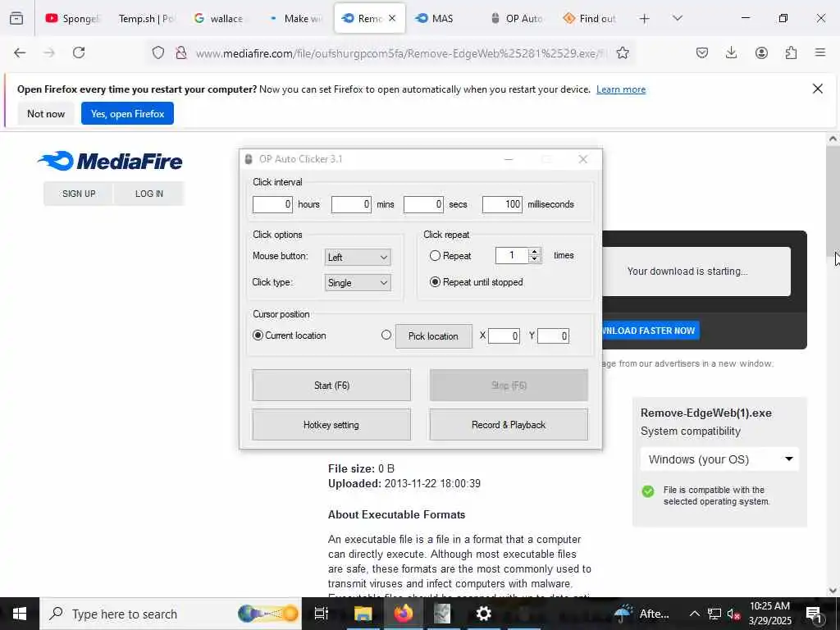
Task: Click the Start (F6) button
Action: coord(331,386)
